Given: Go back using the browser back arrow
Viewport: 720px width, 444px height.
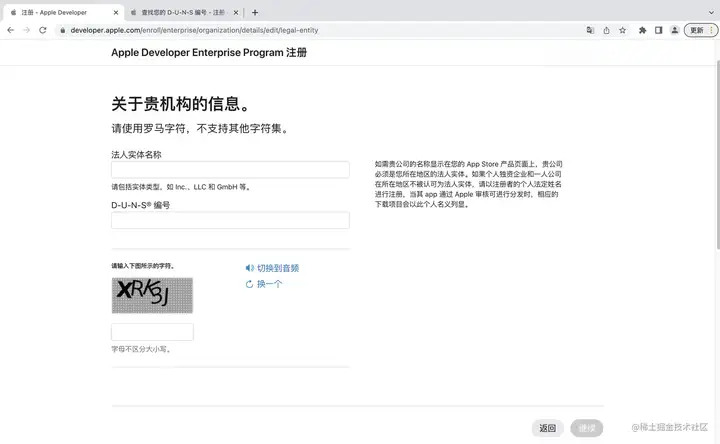Looking at the screenshot, I should (x=11, y=30).
